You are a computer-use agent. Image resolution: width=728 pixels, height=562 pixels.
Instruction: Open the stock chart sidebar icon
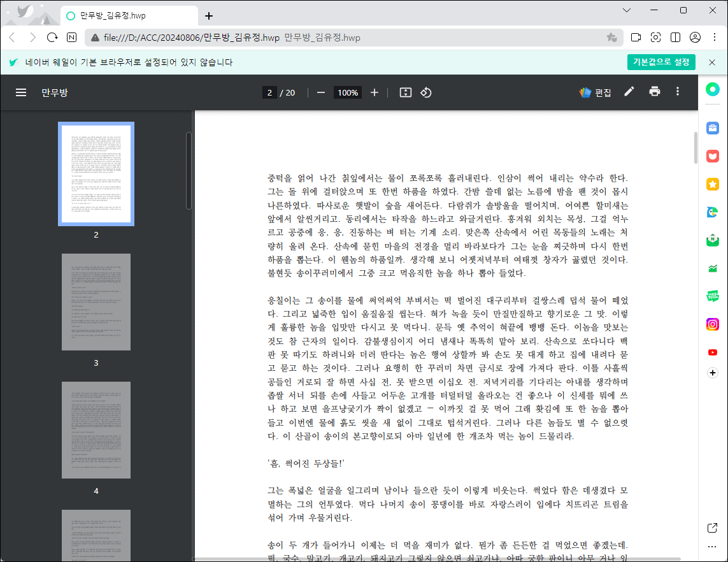(x=712, y=268)
